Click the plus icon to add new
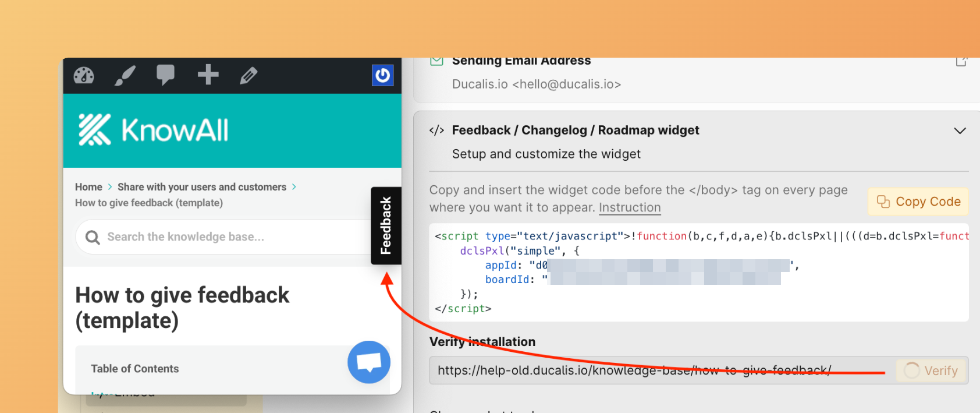The image size is (980, 413). 208,75
